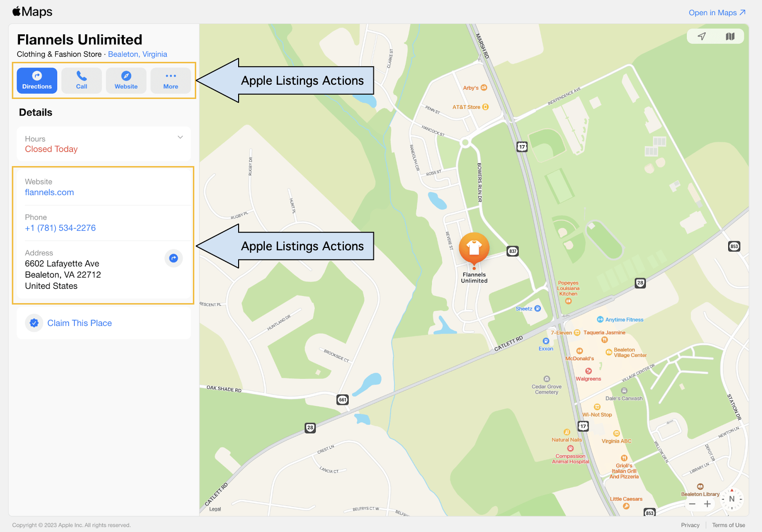Select the Arby's map marker
Image resolution: width=762 pixels, height=532 pixels.
pyautogui.click(x=484, y=88)
